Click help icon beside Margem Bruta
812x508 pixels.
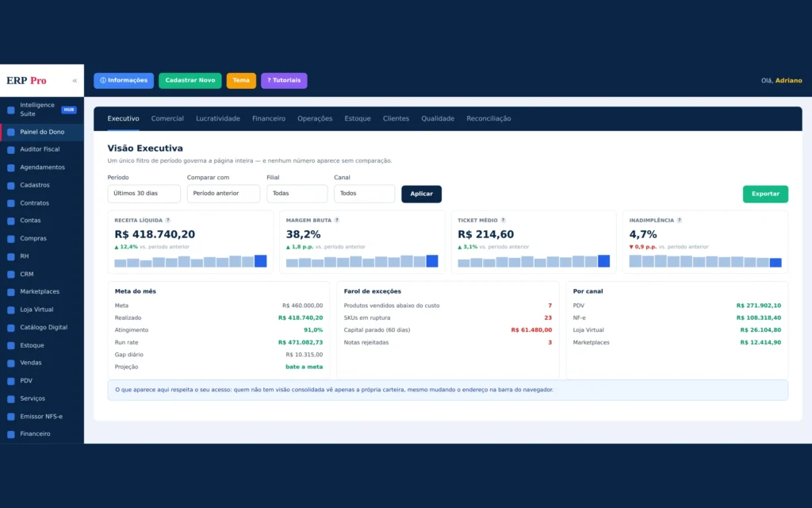tap(336, 221)
